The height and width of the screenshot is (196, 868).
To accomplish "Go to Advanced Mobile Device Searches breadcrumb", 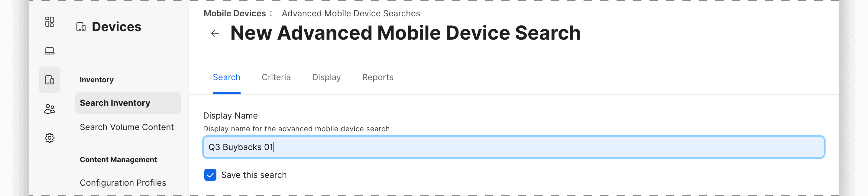I will (351, 14).
